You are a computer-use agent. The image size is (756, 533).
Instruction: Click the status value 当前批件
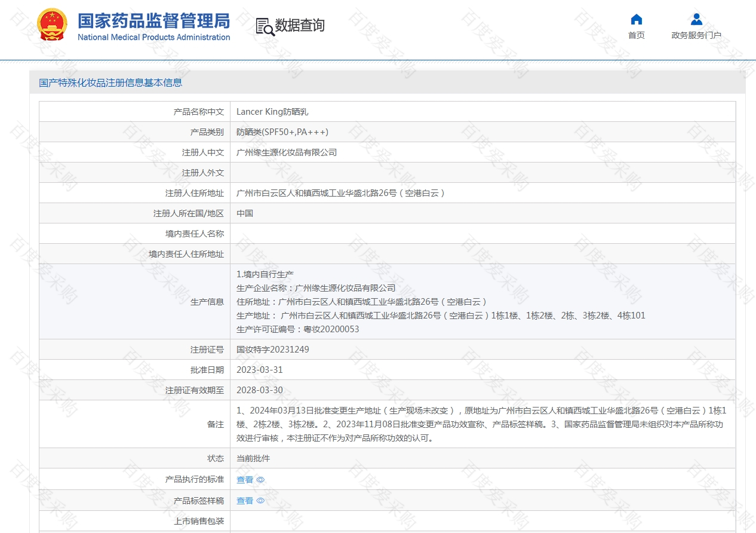pyautogui.click(x=253, y=458)
